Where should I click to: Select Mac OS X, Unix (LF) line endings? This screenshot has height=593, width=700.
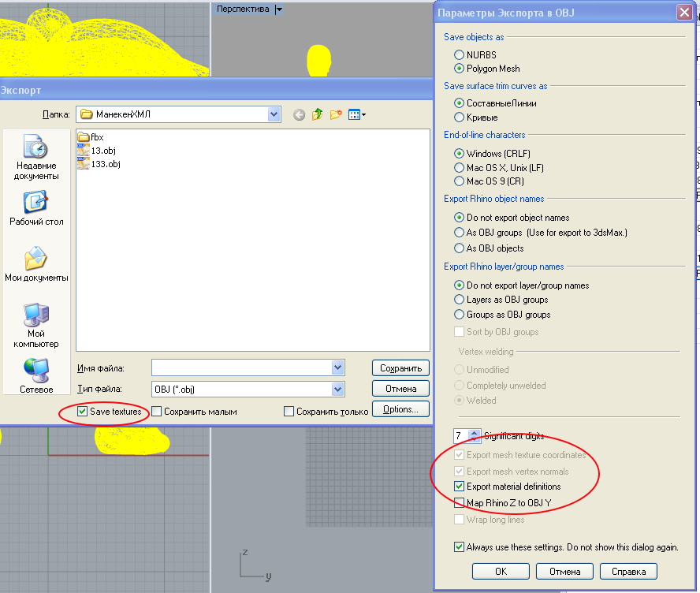[x=459, y=167]
